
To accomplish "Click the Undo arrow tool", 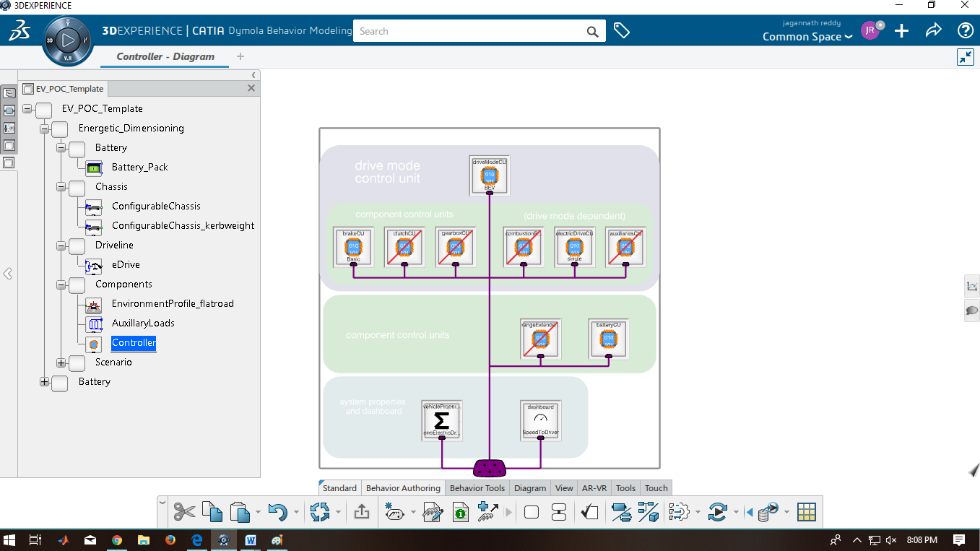I will [x=277, y=513].
